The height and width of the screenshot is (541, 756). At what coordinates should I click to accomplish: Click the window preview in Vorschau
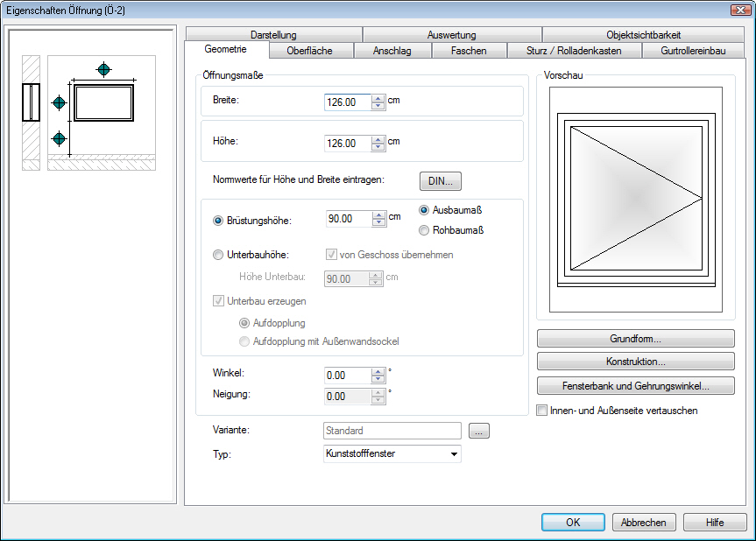tap(636, 200)
